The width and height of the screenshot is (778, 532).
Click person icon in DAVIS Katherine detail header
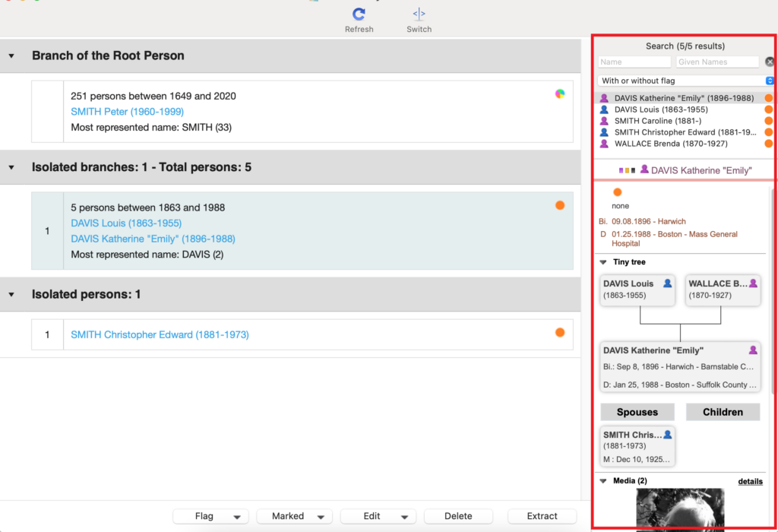644,169
